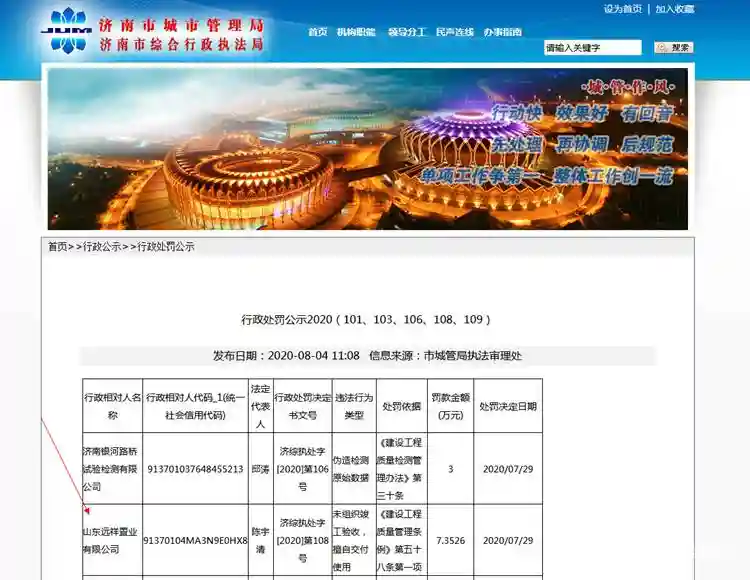Open the 办事指南 menu item
This screenshot has width=750, height=580.
[503, 32]
